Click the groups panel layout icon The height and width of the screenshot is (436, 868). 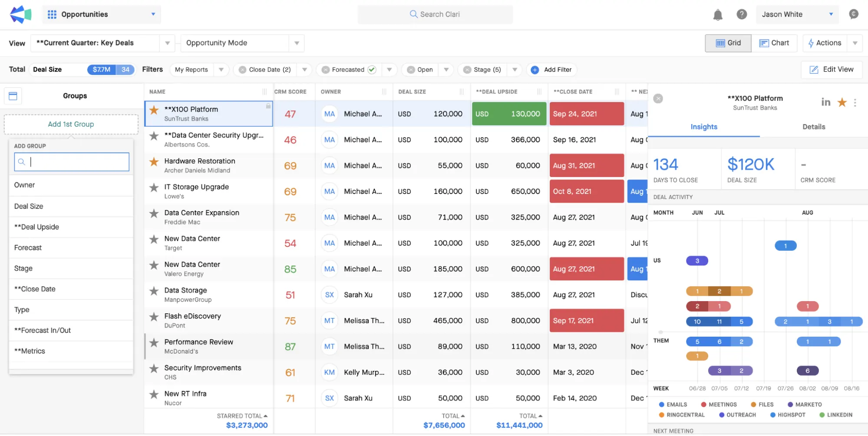click(x=13, y=96)
